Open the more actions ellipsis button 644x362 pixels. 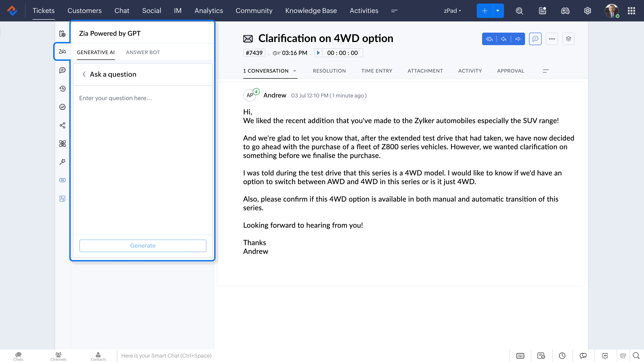[552, 39]
